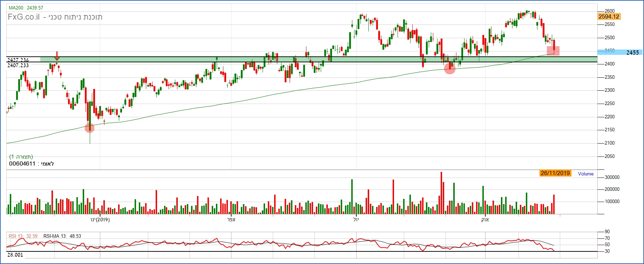Screen dimensions: 644x264
Task: Select the orange 26/11/2019 date label
Action: tap(555, 173)
